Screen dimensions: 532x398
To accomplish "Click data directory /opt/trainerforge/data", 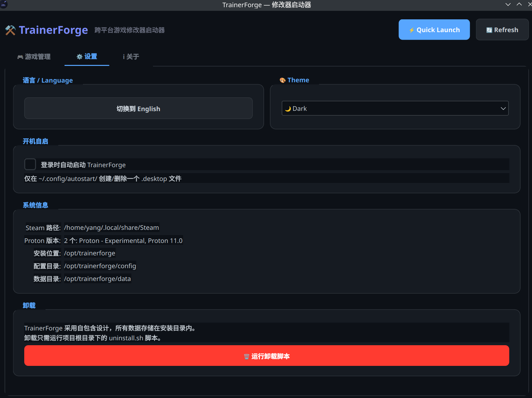I will pos(97,279).
